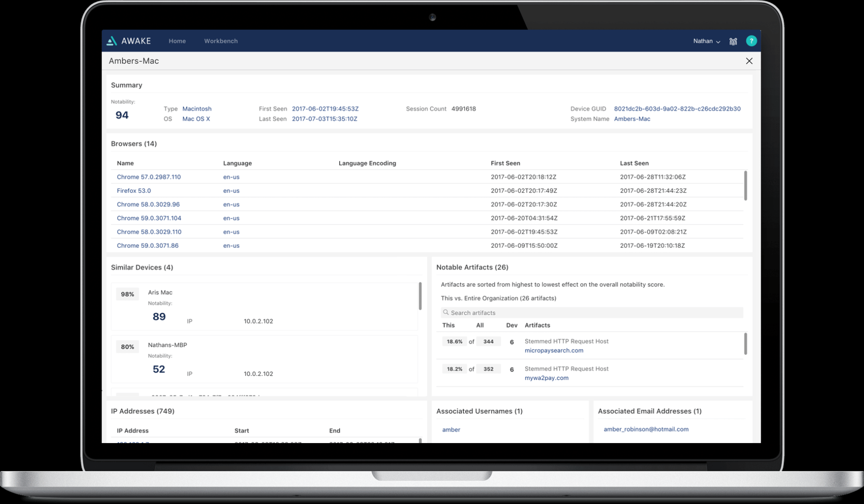Close the Ambers-Mac detail panel
This screenshot has width=864, height=504.
pyautogui.click(x=749, y=60)
